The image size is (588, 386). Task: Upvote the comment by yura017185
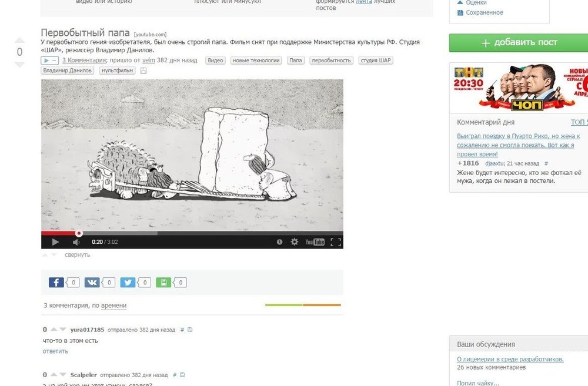pos(54,330)
